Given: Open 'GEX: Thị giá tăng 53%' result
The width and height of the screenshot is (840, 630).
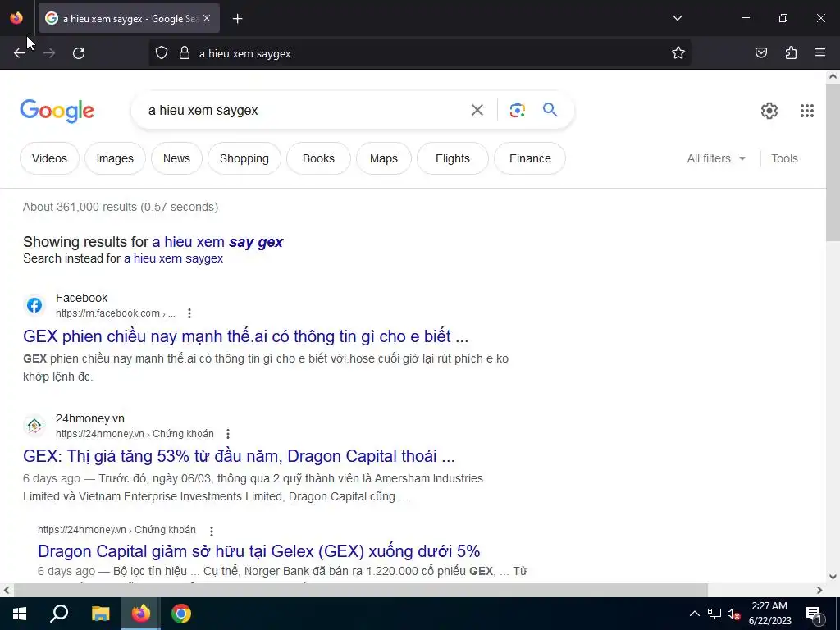Looking at the screenshot, I should pyautogui.click(x=239, y=456).
